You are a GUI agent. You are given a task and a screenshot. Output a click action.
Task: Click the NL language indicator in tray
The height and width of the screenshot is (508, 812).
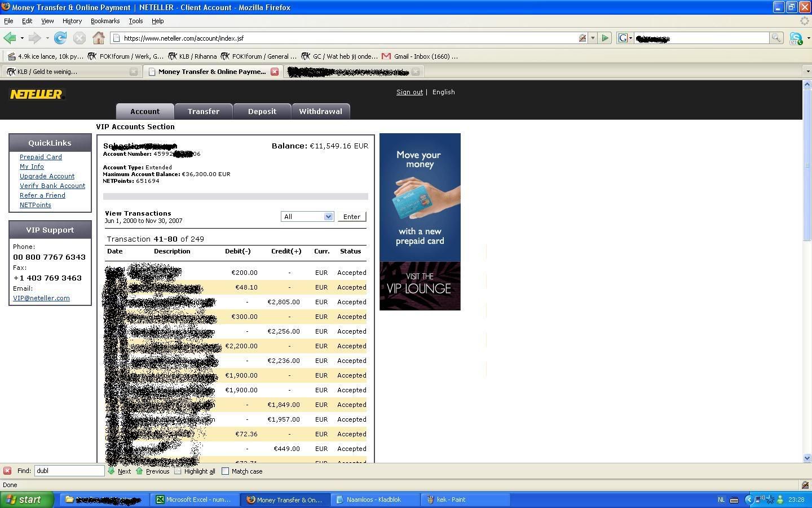click(x=721, y=500)
